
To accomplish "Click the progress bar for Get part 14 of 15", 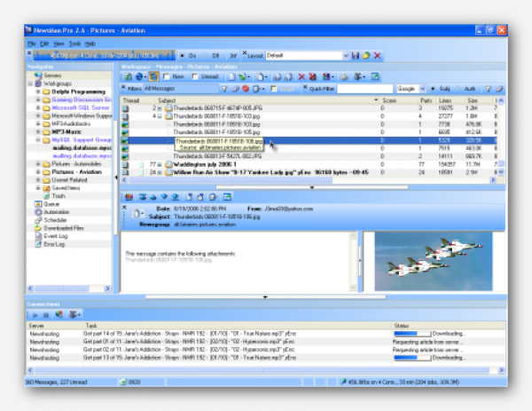I will click(412, 334).
